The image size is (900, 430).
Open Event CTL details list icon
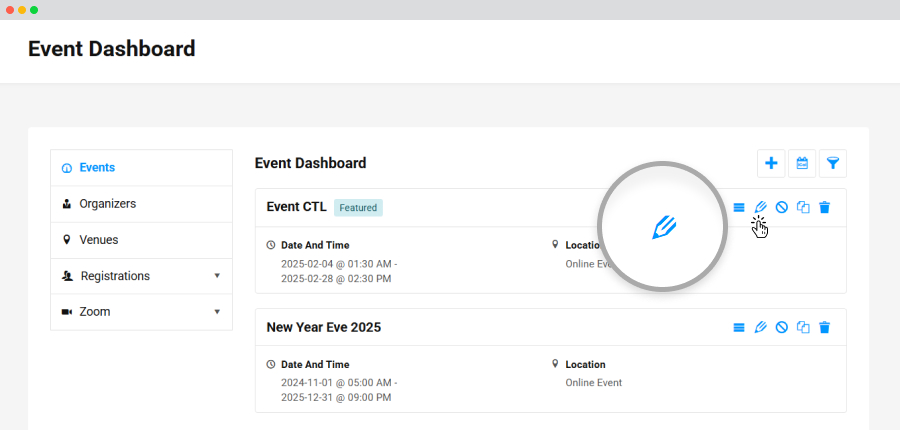click(x=739, y=207)
